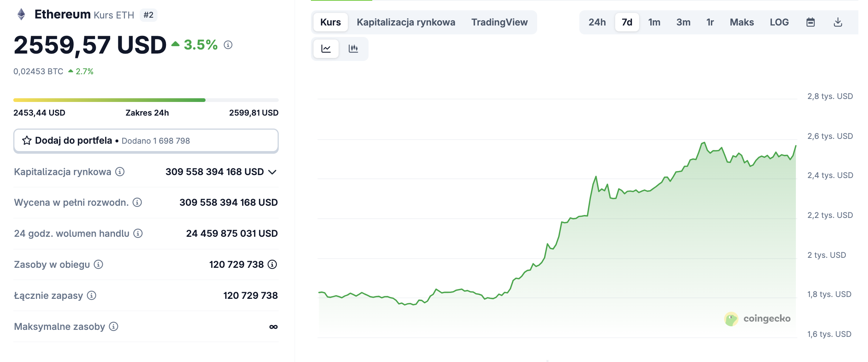The image size is (868, 362).
Task: Click the Ethereum diamond logo icon
Action: click(x=21, y=14)
